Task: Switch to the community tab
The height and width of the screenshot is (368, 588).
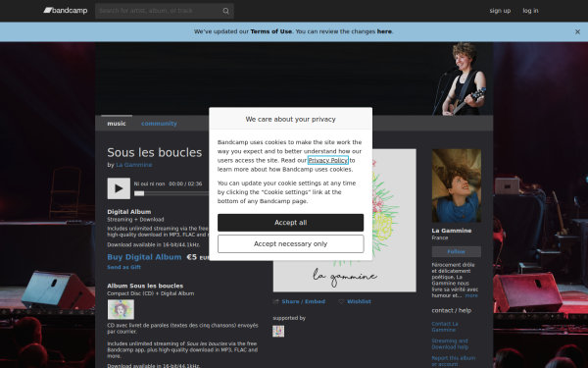Action: click(159, 124)
